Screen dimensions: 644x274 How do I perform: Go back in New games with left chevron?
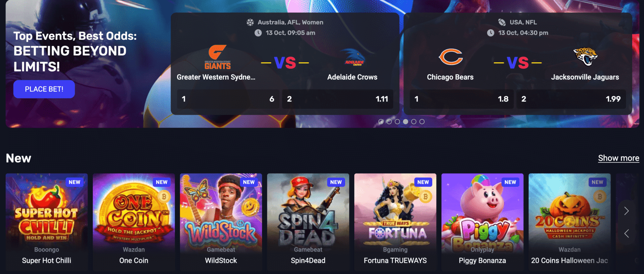click(627, 233)
